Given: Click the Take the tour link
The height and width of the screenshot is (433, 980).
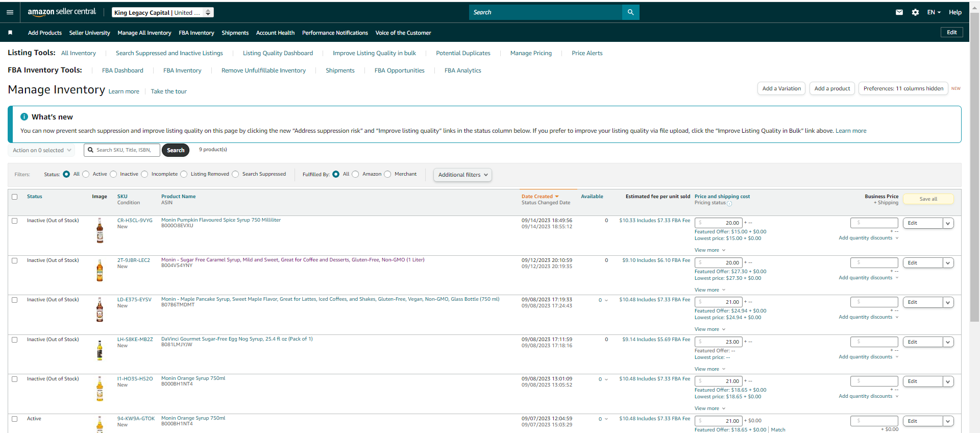Looking at the screenshot, I should pos(169,91).
